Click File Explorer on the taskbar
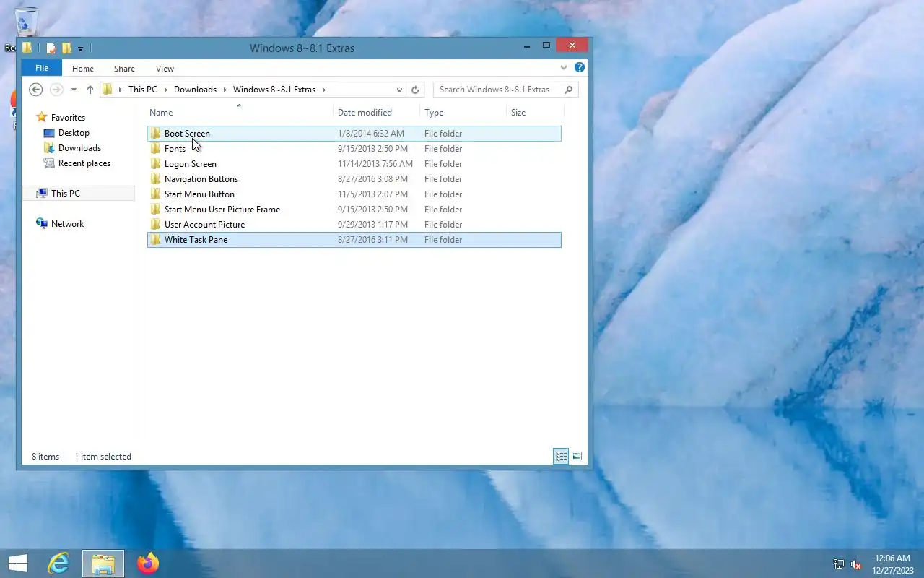This screenshot has width=924, height=578. point(103,564)
